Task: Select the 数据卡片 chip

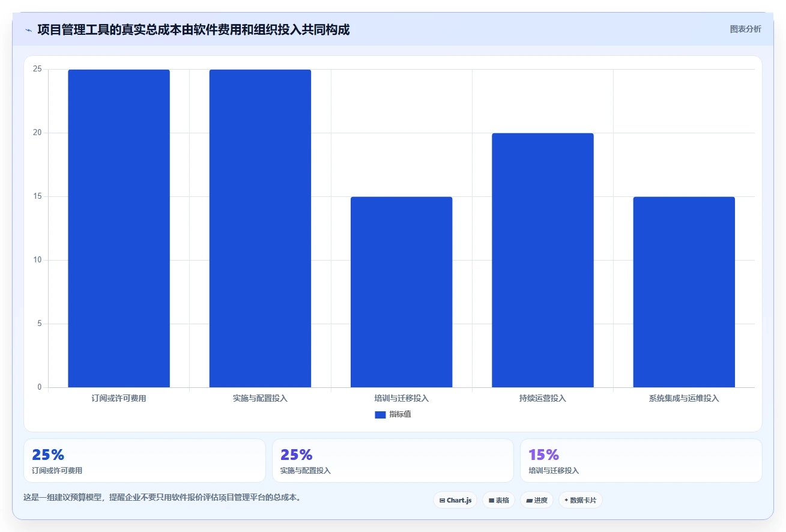Action: point(580,500)
